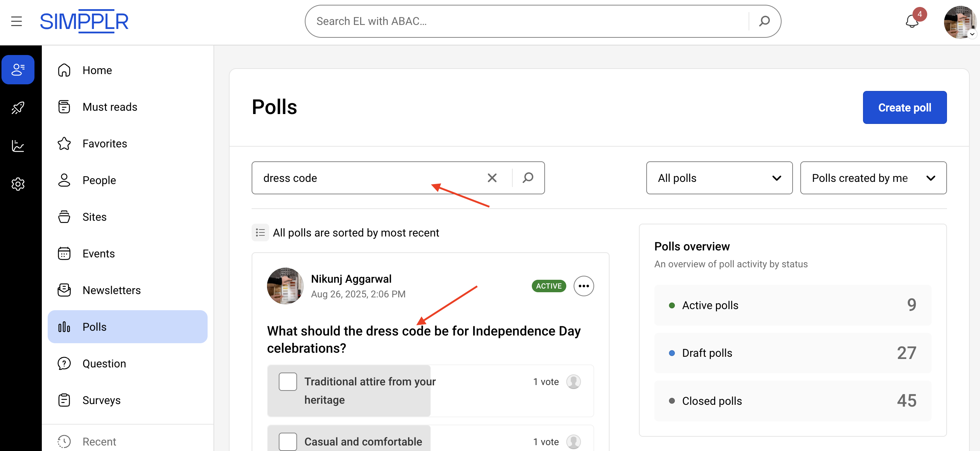Open the poll's three-dot options menu
This screenshot has height=451, width=980.
coord(584,286)
